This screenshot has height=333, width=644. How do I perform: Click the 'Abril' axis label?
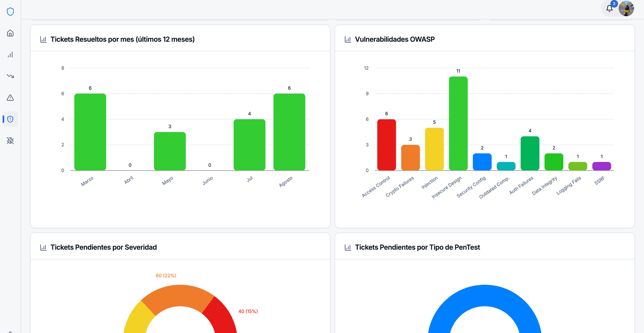pyautogui.click(x=129, y=180)
